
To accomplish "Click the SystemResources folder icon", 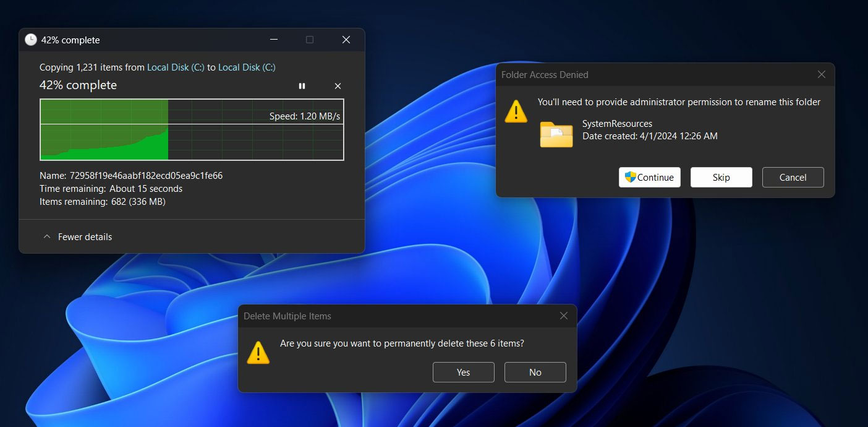I will [556, 135].
